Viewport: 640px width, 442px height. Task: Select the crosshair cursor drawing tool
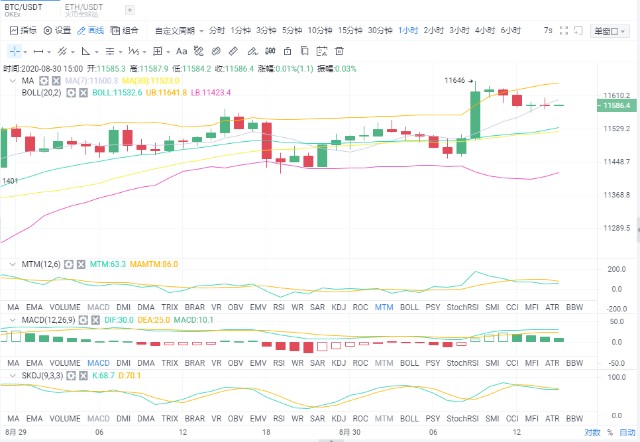[15, 51]
